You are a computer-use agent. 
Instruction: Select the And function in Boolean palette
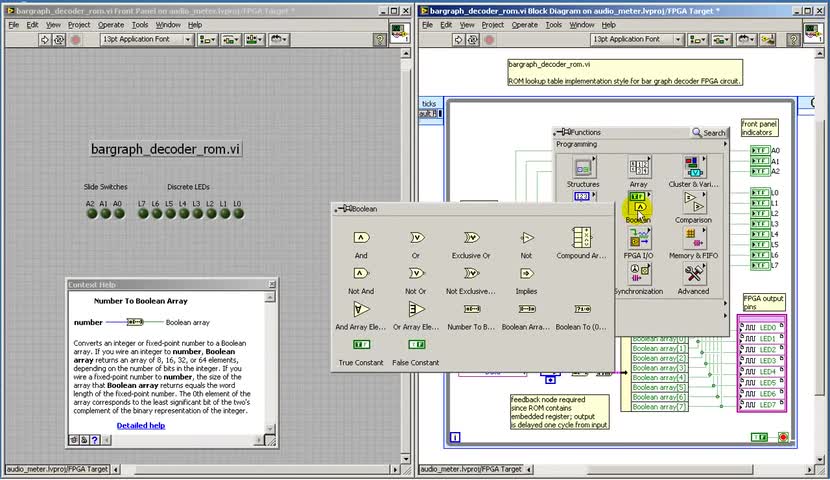tap(361, 238)
